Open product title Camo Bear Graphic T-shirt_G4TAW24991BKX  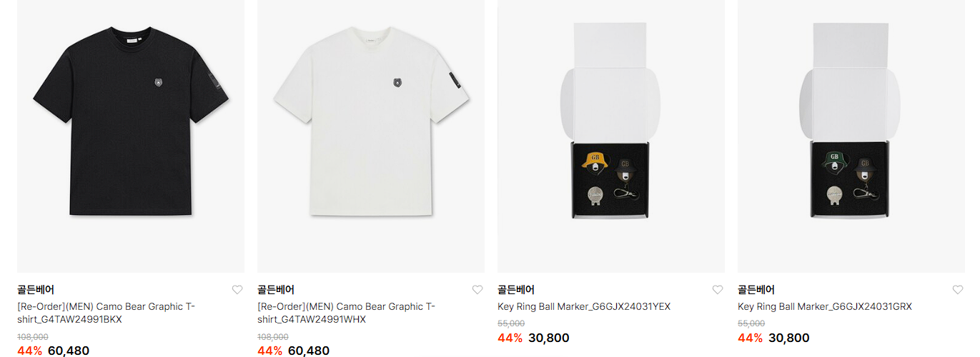pos(106,313)
